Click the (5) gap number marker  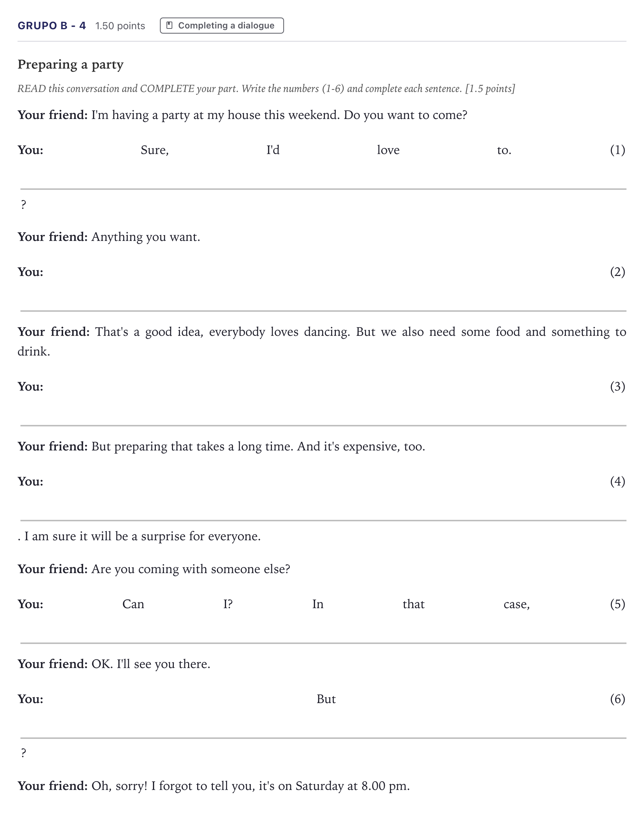click(618, 604)
